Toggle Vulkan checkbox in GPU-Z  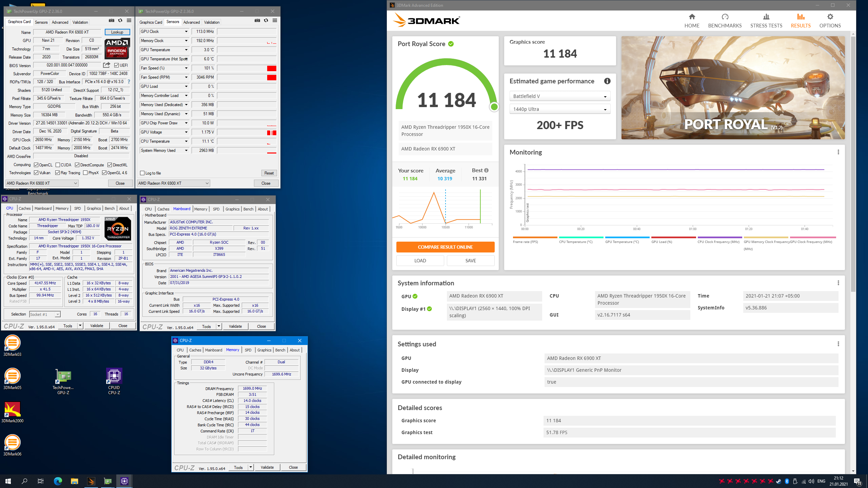click(x=36, y=173)
